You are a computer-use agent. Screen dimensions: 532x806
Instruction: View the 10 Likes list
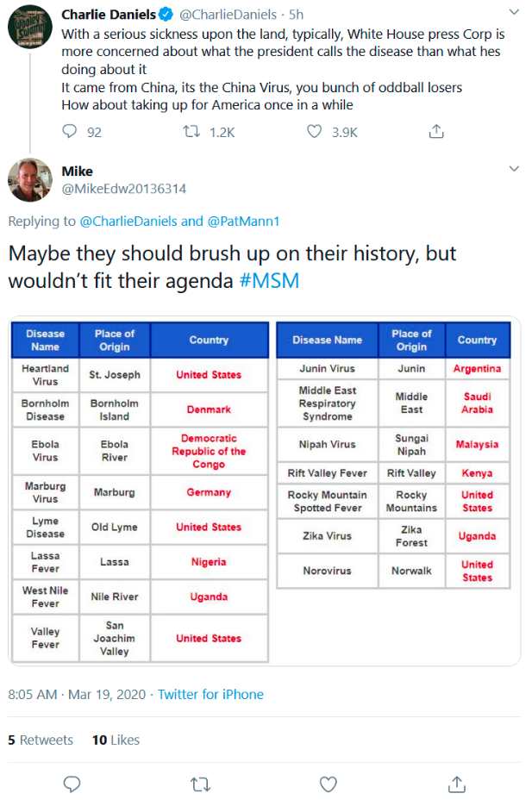tap(116, 740)
